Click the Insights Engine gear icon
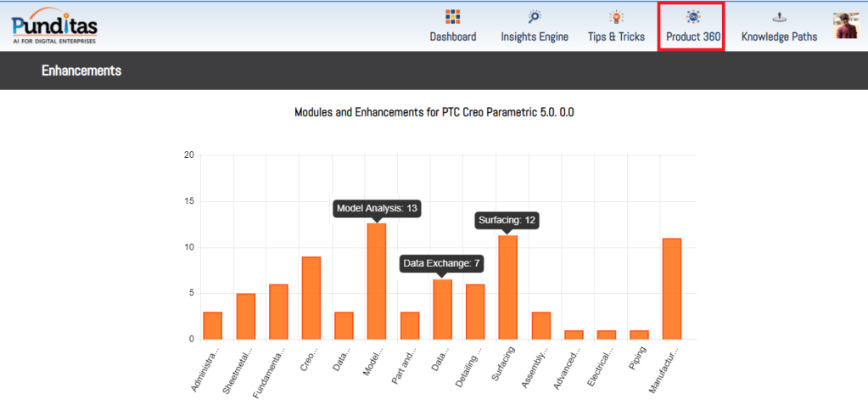Screen dimensions: 868x411 [x=535, y=17]
